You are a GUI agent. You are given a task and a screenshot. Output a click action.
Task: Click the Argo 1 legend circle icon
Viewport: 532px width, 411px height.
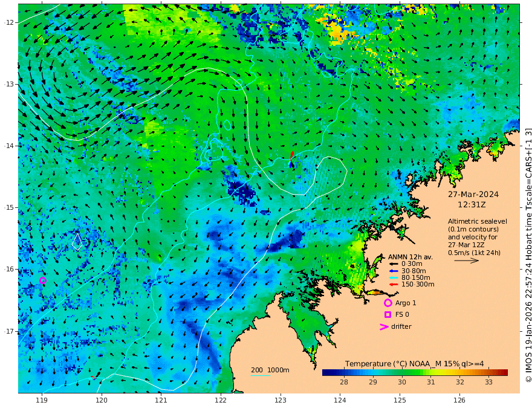(388, 303)
